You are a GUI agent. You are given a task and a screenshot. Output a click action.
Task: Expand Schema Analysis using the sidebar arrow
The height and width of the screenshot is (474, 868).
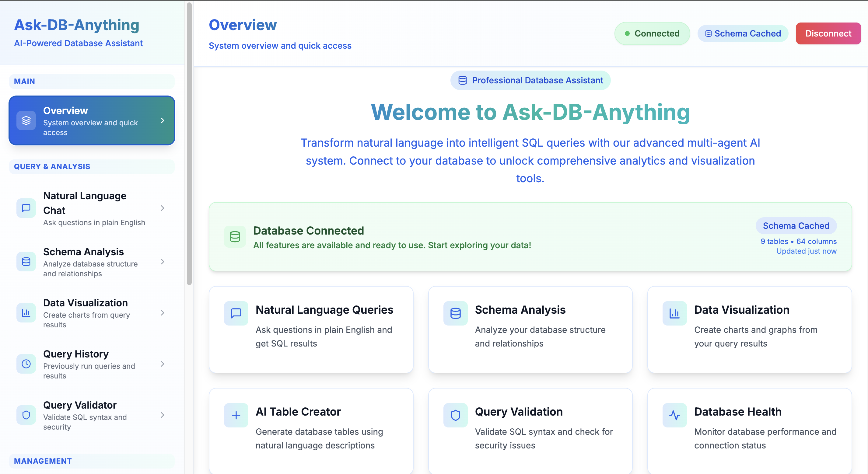coord(163,262)
